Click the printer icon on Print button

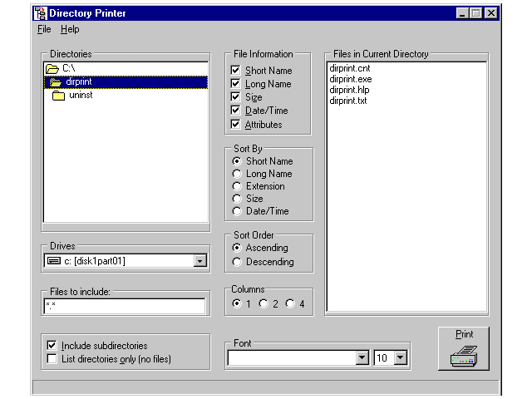point(464,356)
